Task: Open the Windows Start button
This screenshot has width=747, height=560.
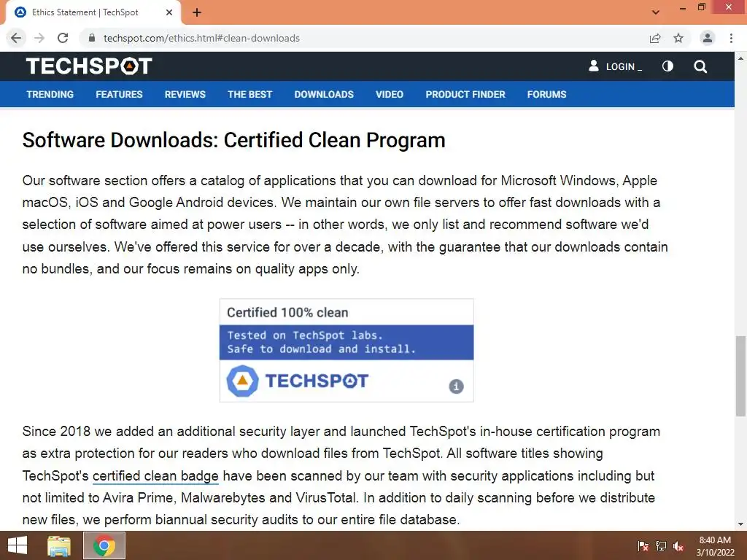Action: coord(18,545)
